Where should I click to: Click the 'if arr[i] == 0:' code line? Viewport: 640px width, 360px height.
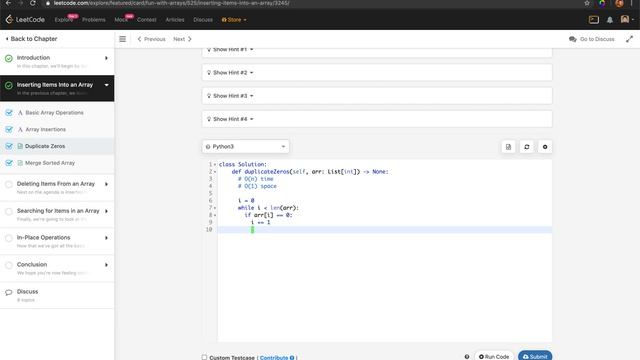tap(268, 215)
